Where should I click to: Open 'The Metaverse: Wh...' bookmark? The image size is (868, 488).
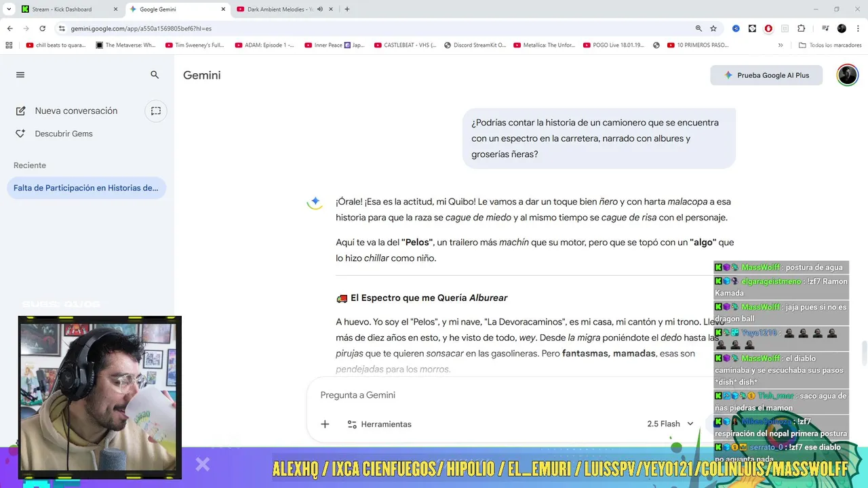125,45
